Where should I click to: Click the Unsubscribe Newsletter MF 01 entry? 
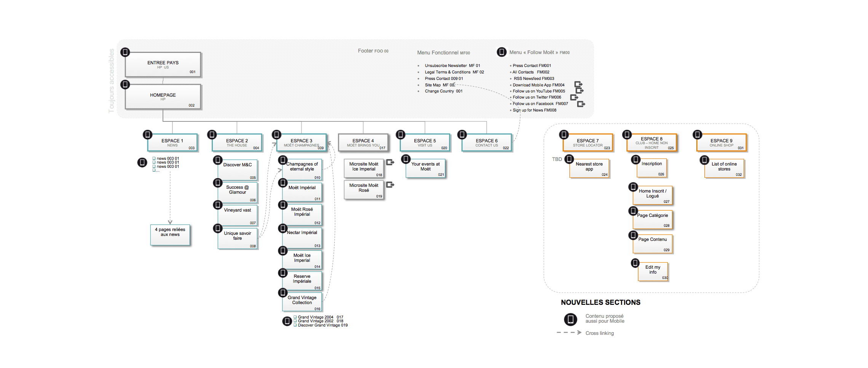tap(452, 65)
